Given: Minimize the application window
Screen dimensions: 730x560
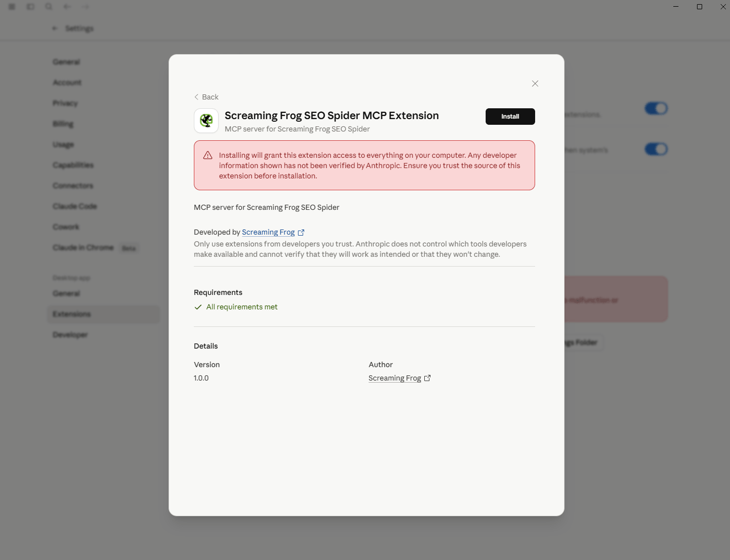Looking at the screenshot, I should (x=676, y=7).
